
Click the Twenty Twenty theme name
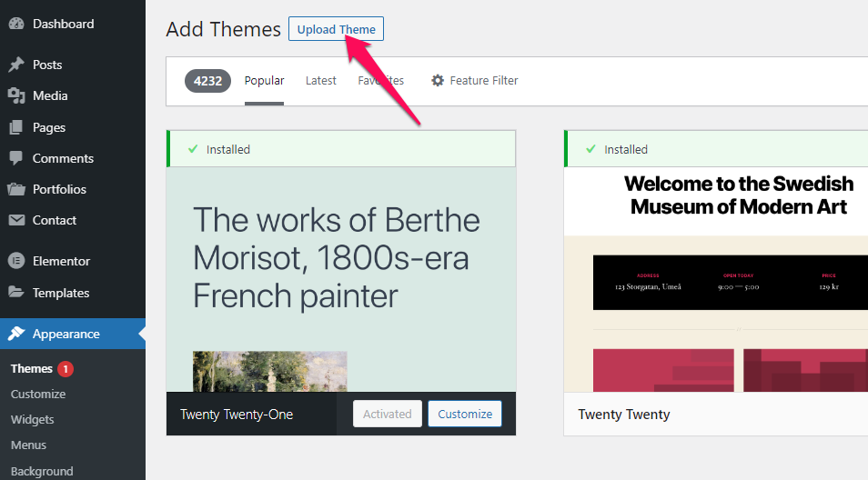624,415
